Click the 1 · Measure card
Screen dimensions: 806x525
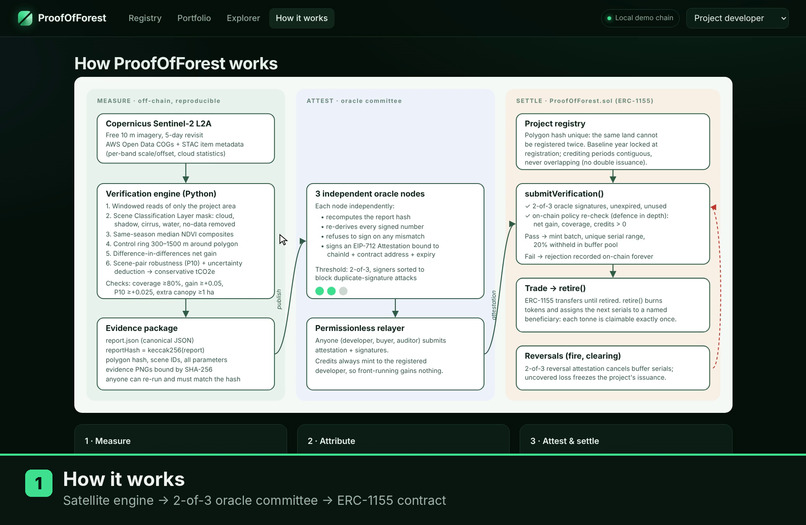point(180,439)
